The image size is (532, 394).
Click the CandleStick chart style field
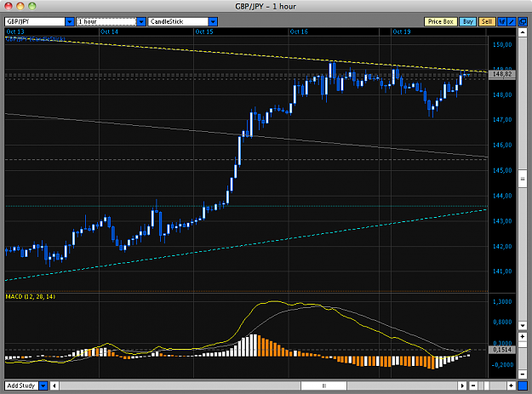click(x=179, y=22)
